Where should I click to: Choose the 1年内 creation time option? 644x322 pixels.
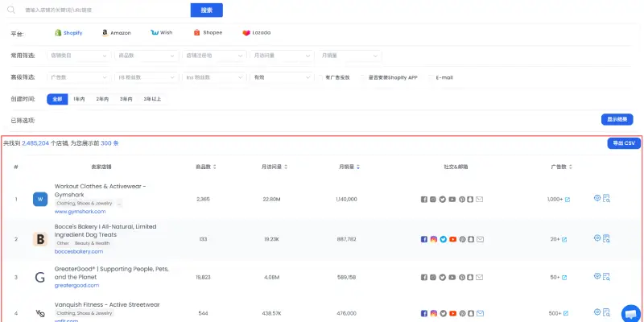(79, 99)
